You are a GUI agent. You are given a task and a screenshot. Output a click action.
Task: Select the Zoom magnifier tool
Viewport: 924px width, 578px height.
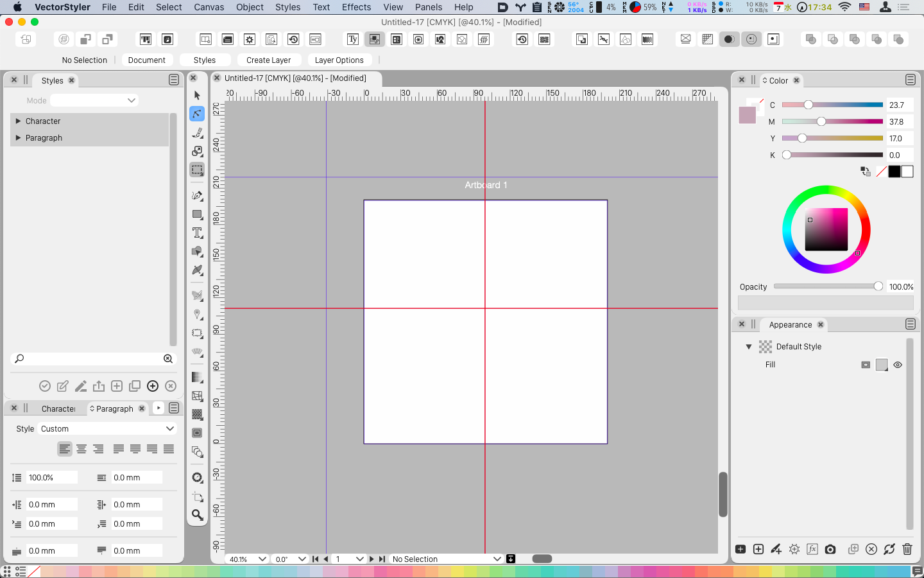click(x=197, y=514)
